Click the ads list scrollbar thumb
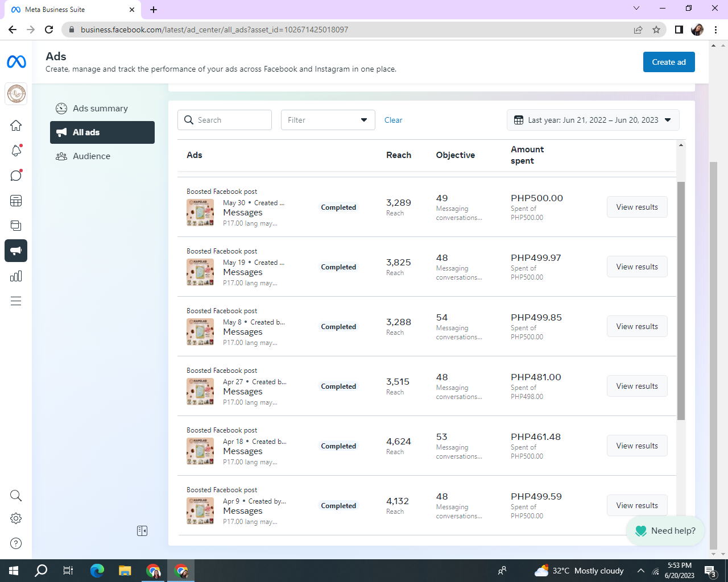 click(681, 301)
